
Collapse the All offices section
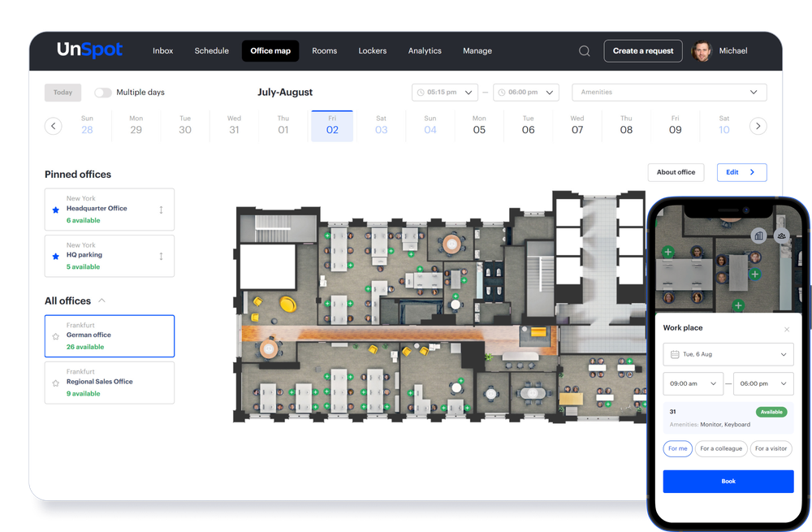[x=102, y=301]
